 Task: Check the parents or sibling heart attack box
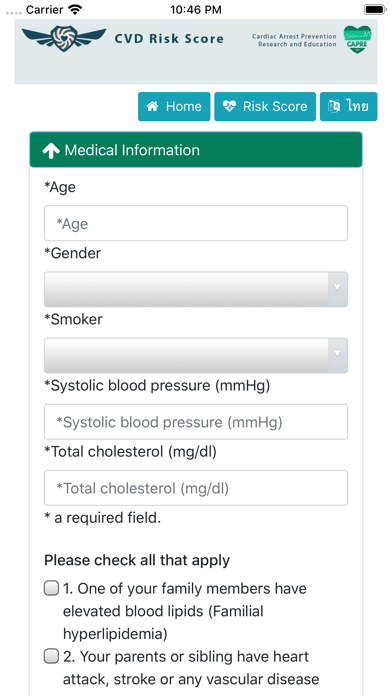[51, 657]
